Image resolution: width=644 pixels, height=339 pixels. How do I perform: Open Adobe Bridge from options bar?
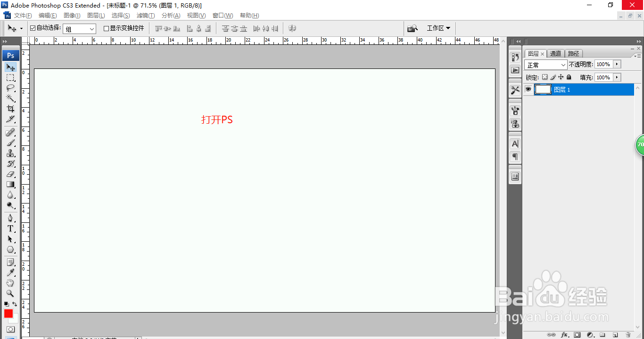pos(413,28)
